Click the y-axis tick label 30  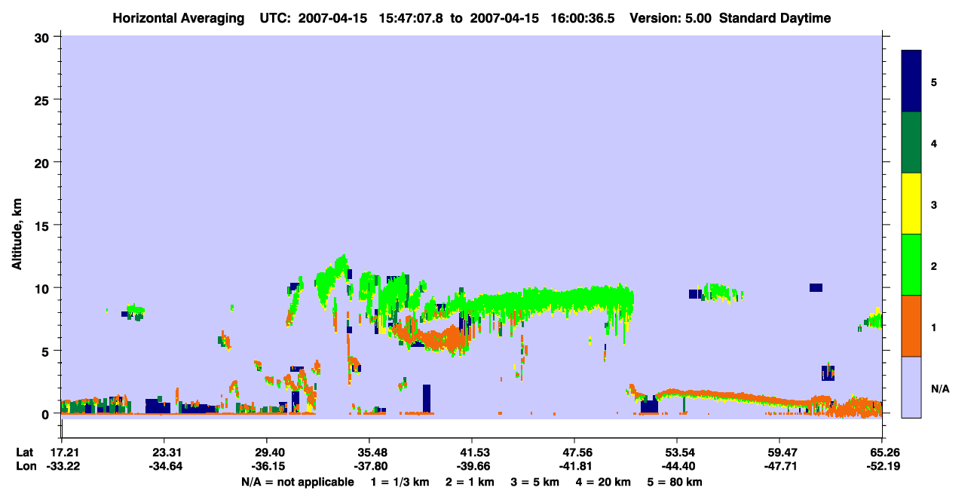[x=44, y=37]
